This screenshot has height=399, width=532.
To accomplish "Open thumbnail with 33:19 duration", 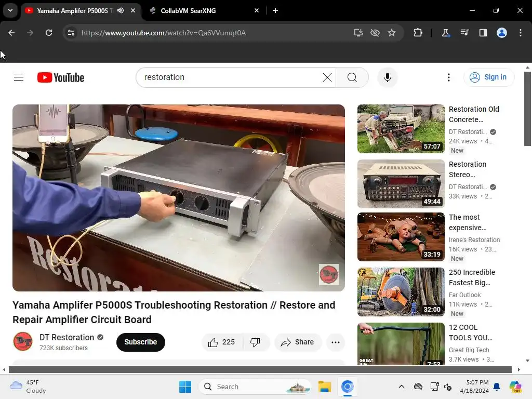I will [401, 237].
